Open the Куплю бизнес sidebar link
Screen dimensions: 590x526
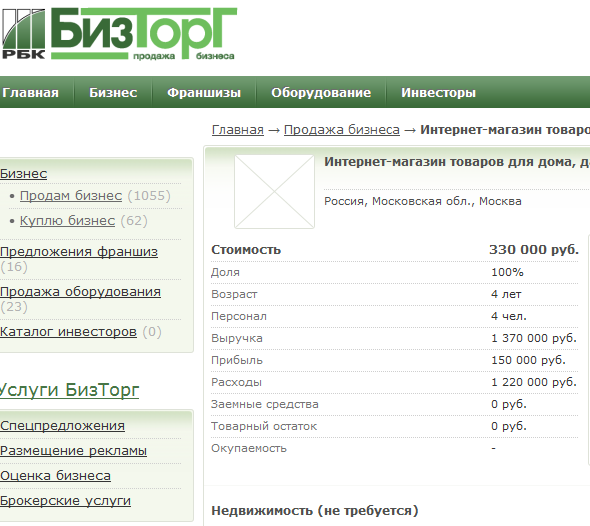coord(67,220)
